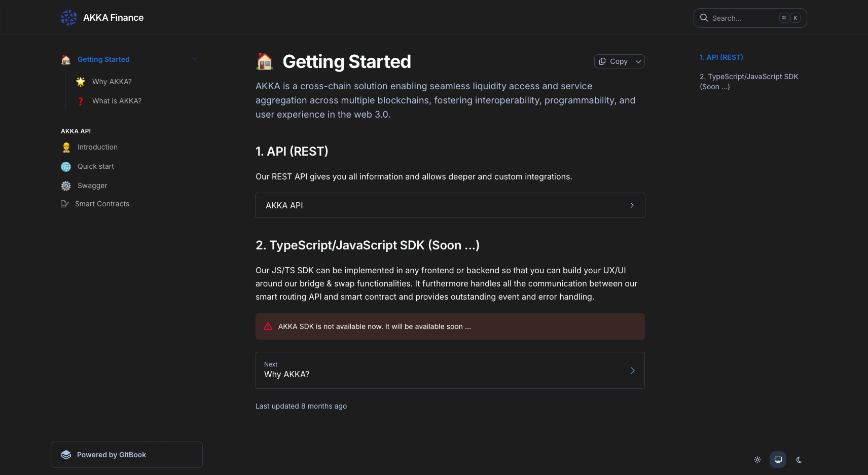Viewport: 868px width, 475px height.
Task: Click the AKKA Finance logo
Action: click(x=68, y=17)
